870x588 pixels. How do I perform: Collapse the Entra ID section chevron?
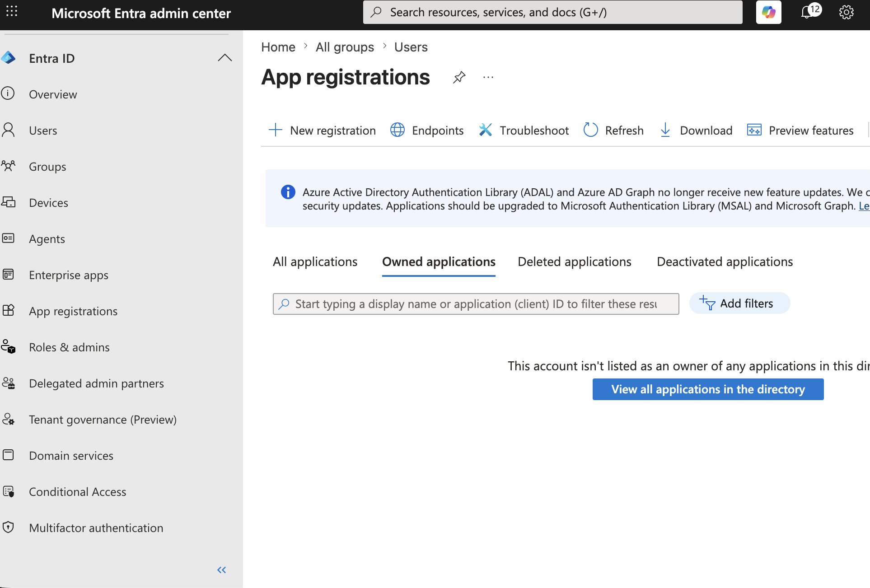tap(225, 58)
